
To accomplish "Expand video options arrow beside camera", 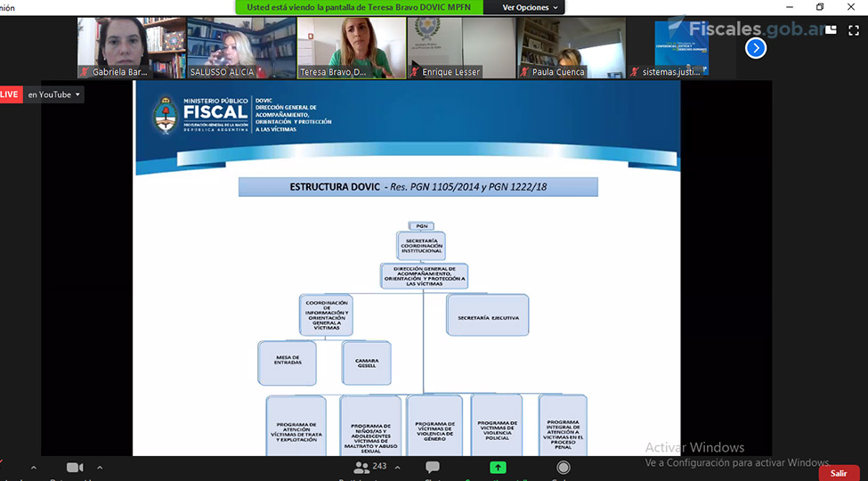I will tap(100, 468).
